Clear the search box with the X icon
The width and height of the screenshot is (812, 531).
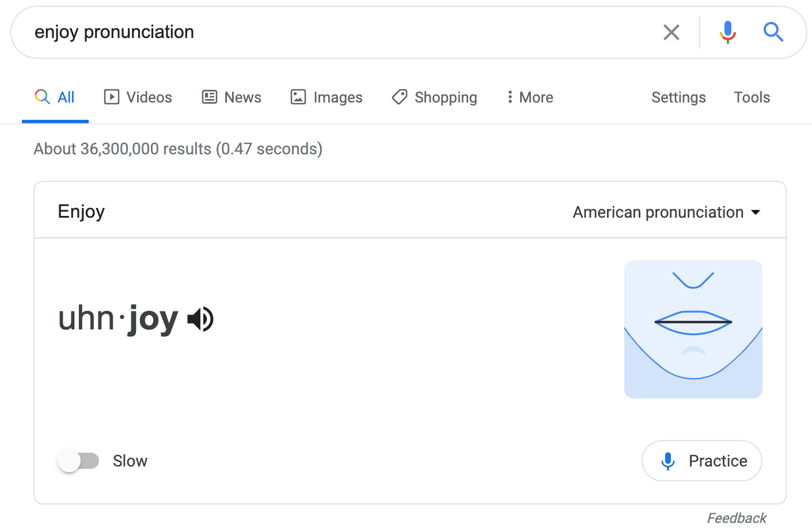coord(671,32)
